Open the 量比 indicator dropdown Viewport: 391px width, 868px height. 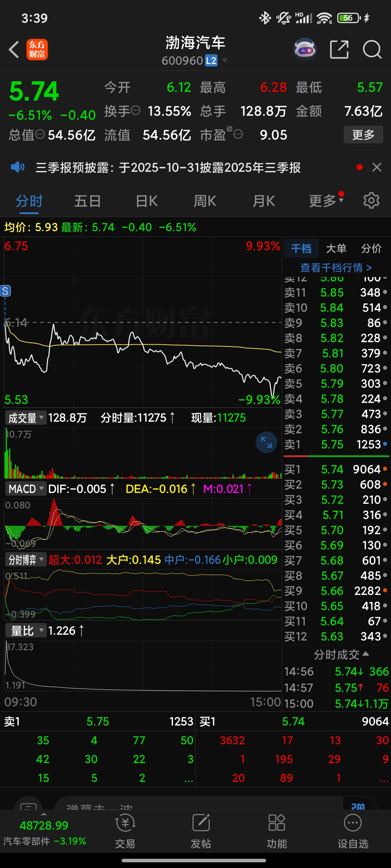(25, 631)
